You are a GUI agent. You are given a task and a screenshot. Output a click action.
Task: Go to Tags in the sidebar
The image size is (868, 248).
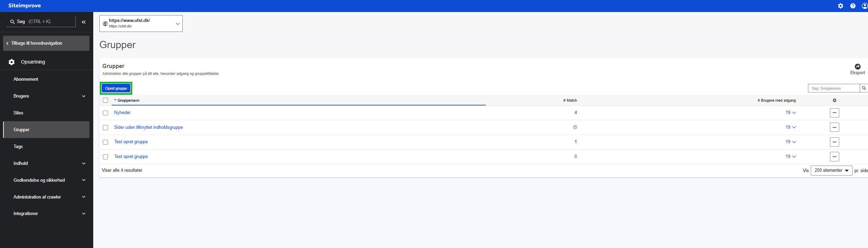(x=18, y=147)
